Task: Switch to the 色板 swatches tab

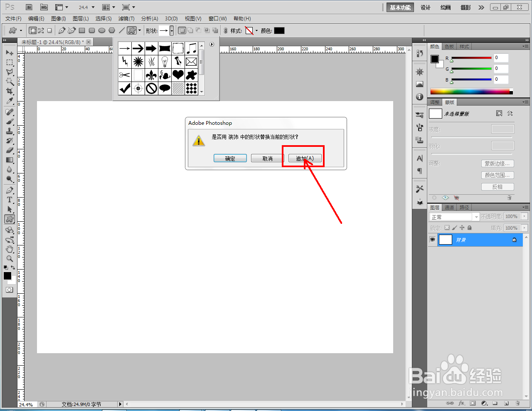Action: point(449,47)
